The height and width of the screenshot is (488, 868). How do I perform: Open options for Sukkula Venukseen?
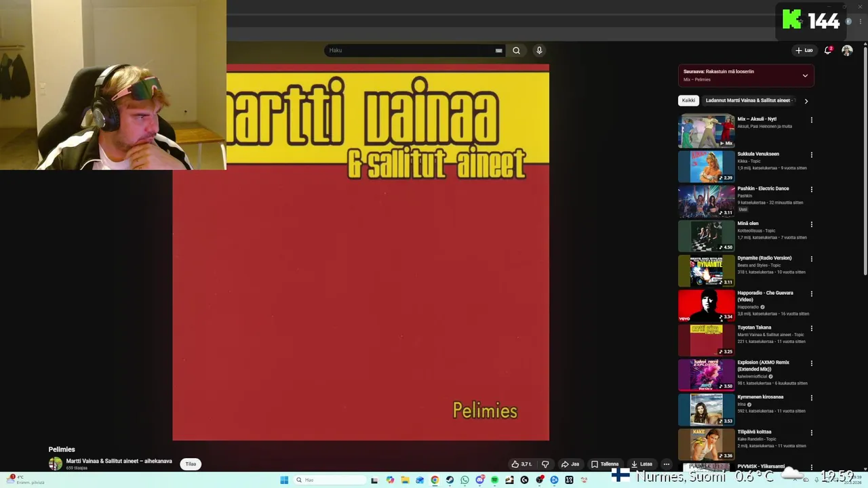(811, 155)
